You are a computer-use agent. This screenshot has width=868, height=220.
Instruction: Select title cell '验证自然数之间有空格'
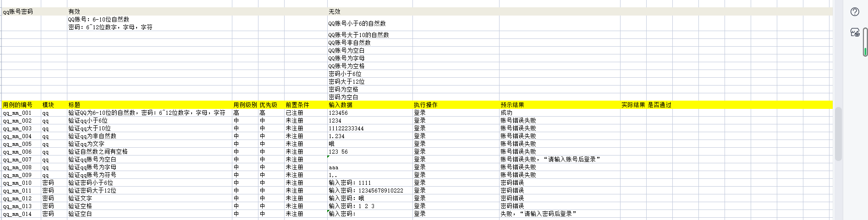click(x=149, y=151)
